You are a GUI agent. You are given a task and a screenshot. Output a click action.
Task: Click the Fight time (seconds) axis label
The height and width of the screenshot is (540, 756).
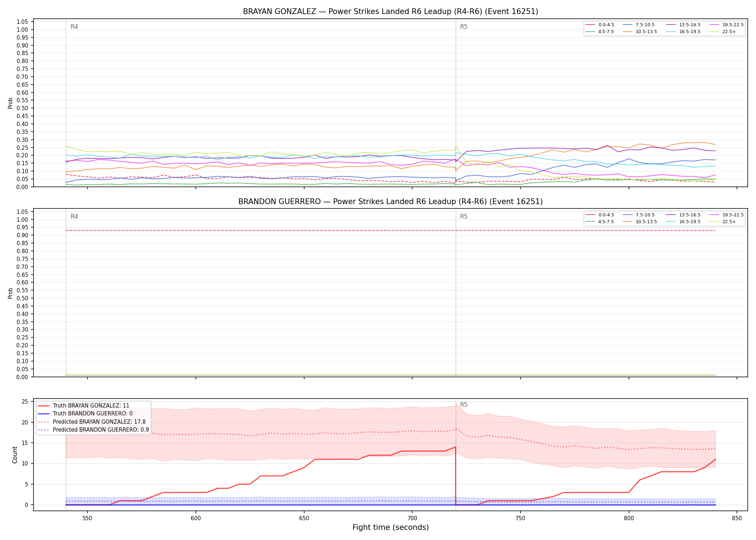pos(391,527)
